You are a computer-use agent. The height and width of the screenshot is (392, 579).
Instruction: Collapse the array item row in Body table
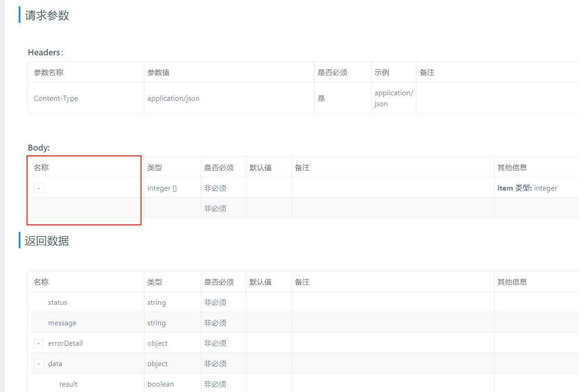tap(39, 187)
